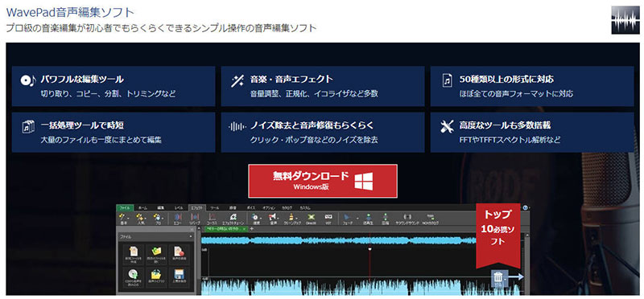This screenshot has width=644, height=299.
Task: Select the 一括処理ツールで時短 heading
Action: pos(82,125)
